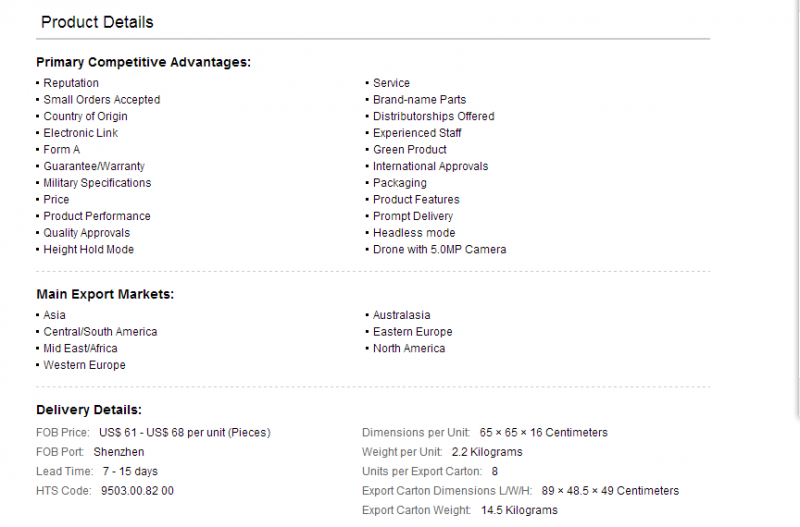Click the Product Details heading
This screenshot has height=527, width=800.
[x=97, y=22]
